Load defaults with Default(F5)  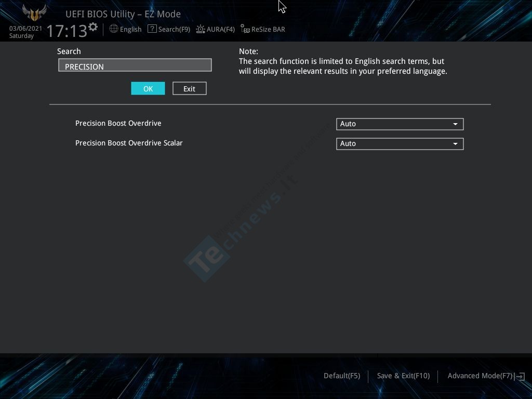tap(342, 376)
